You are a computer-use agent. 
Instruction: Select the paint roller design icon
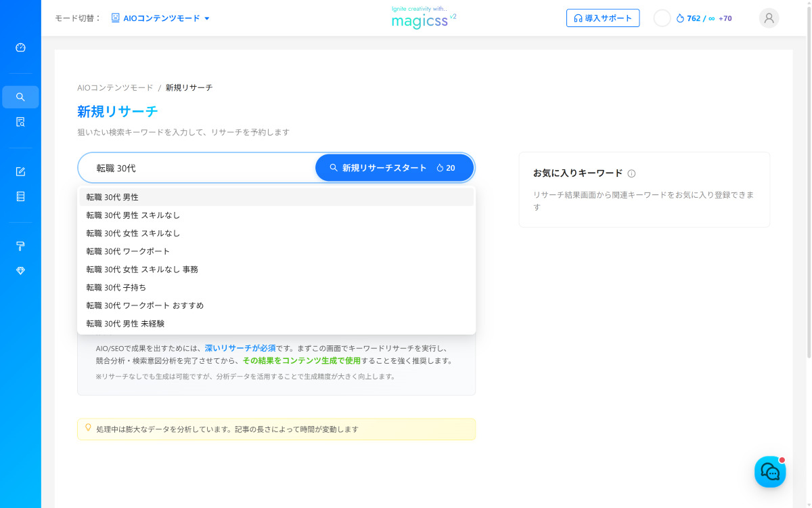coord(20,246)
